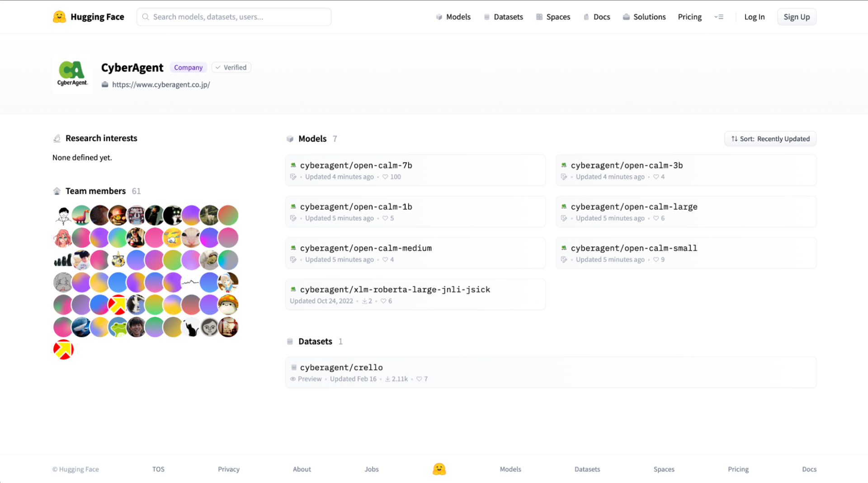Click the building icon beside Team members
Image resolution: width=868 pixels, height=483 pixels.
tap(57, 191)
